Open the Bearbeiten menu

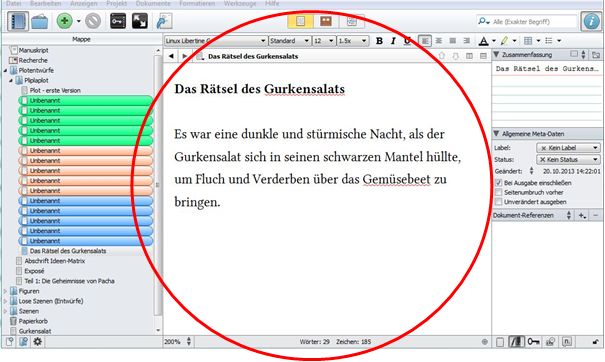click(x=46, y=3)
